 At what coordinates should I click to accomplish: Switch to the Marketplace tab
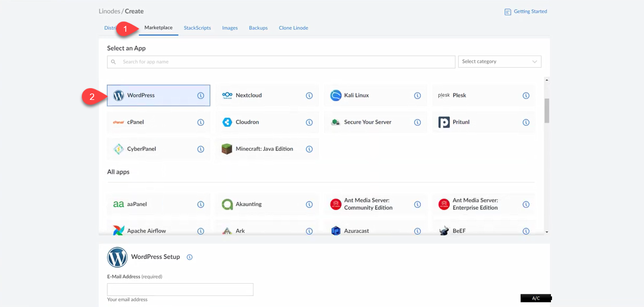click(x=159, y=27)
